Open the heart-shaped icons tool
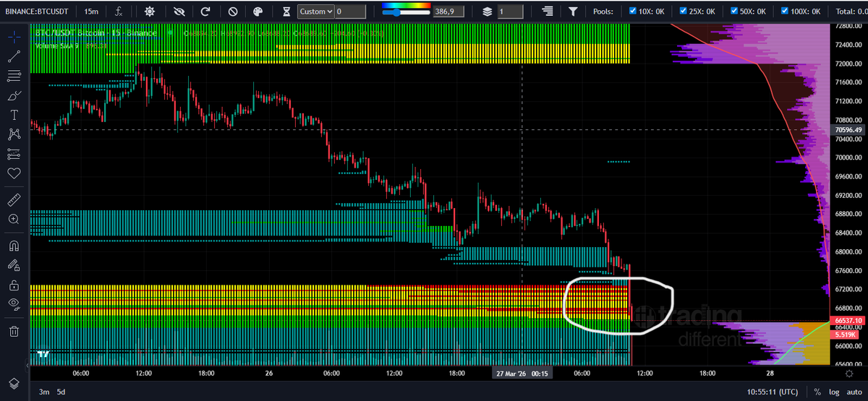 pyautogui.click(x=14, y=173)
